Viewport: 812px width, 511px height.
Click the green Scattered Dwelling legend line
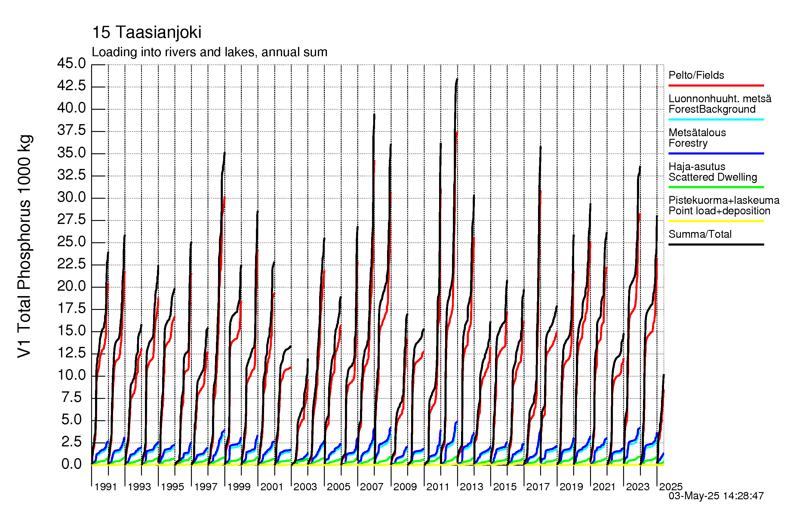pyautogui.click(x=716, y=187)
